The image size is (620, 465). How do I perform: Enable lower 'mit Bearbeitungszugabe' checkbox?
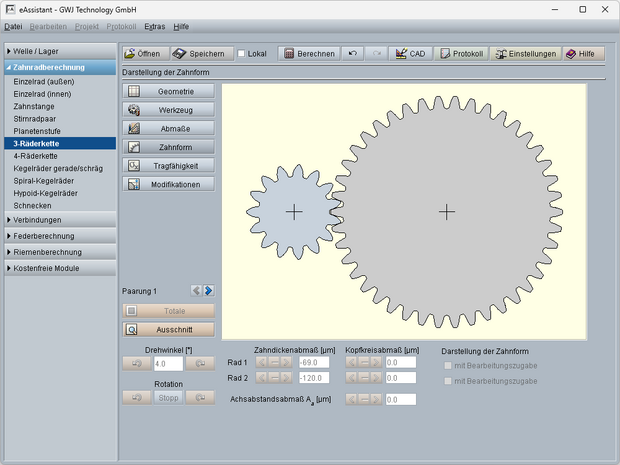click(x=447, y=381)
